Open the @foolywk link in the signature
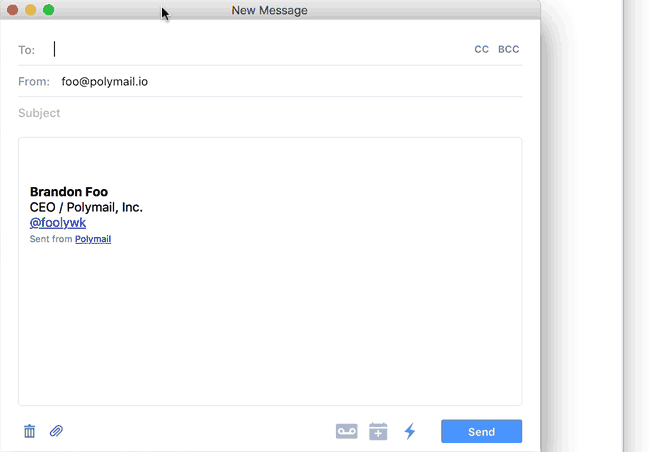 point(58,223)
